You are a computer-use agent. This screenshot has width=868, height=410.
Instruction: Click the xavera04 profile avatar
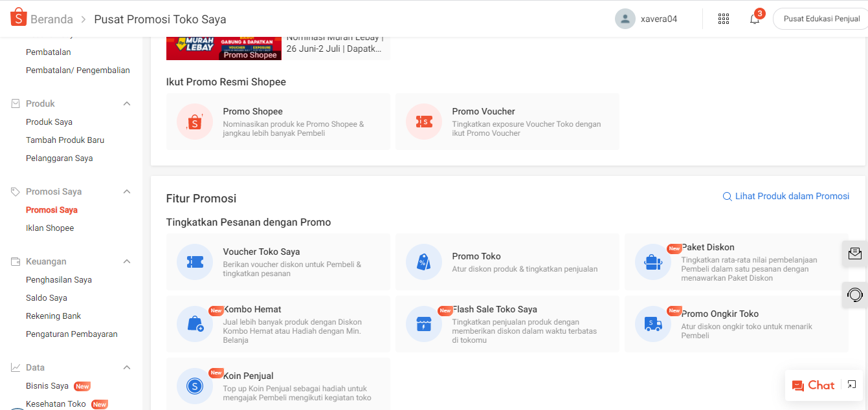pos(625,19)
